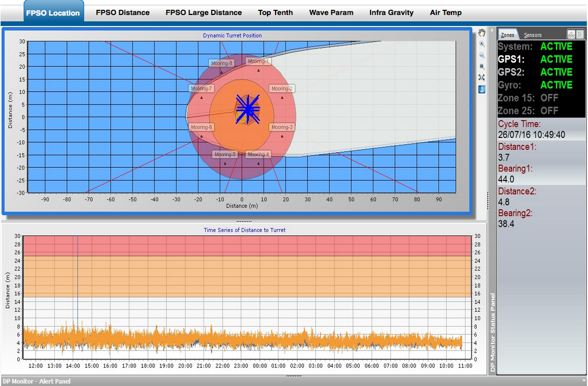Screen dimensions: 588x386
Task: Click the Mooring-1 label on the chart
Action: pyautogui.click(x=258, y=61)
